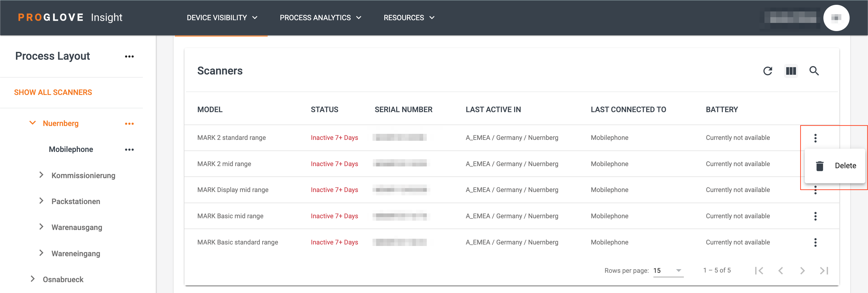Click the SHOW ALL SCANNERS link
Image resolution: width=868 pixels, height=293 pixels.
click(x=53, y=92)
